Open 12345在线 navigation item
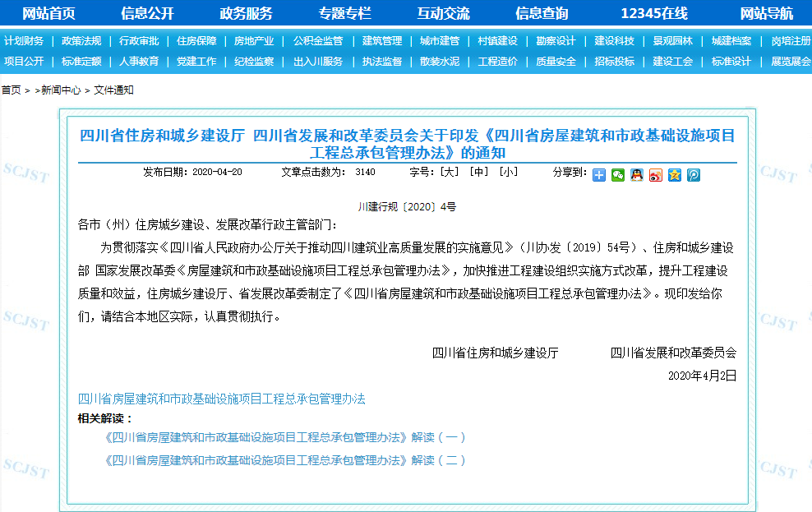 (x=654, y=13)
